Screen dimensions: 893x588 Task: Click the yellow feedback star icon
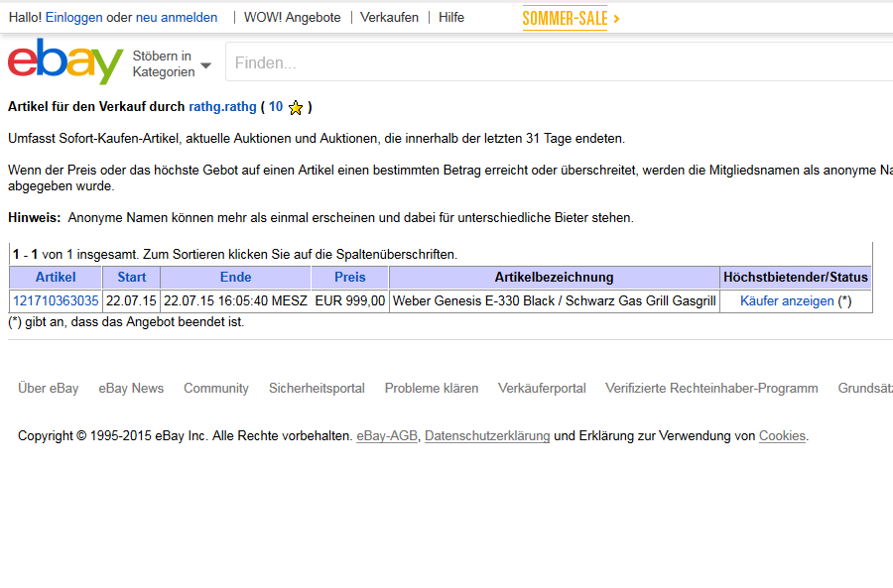point(296,107)
